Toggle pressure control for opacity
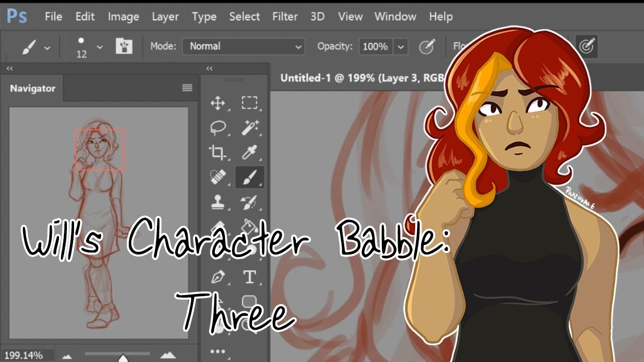Image resolution: width=644 pixels, height=362 pixels. [x=427, y=46]
